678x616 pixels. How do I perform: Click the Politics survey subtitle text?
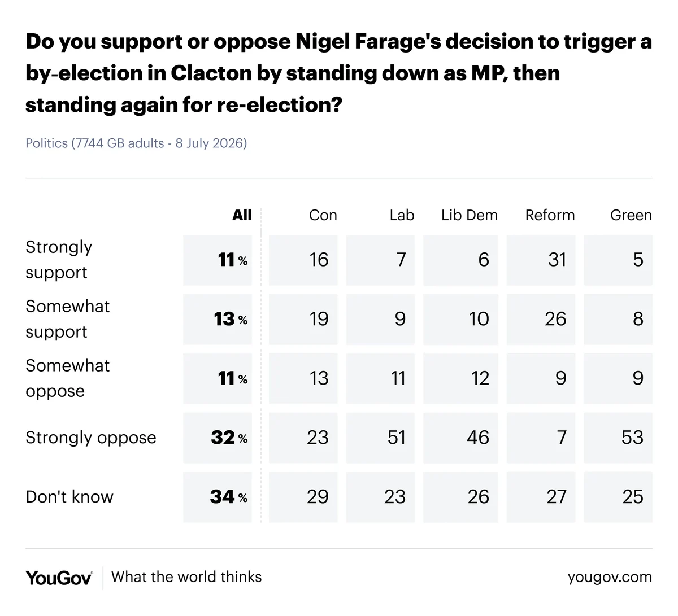tap(136, 143)
